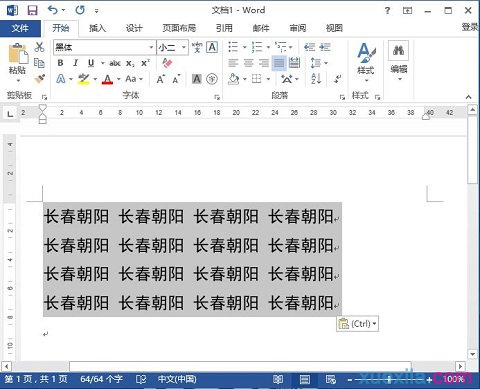Viewport: 480px width, 389px height.
Task: Cut selection with scissors icon
Action: (39, 47)
